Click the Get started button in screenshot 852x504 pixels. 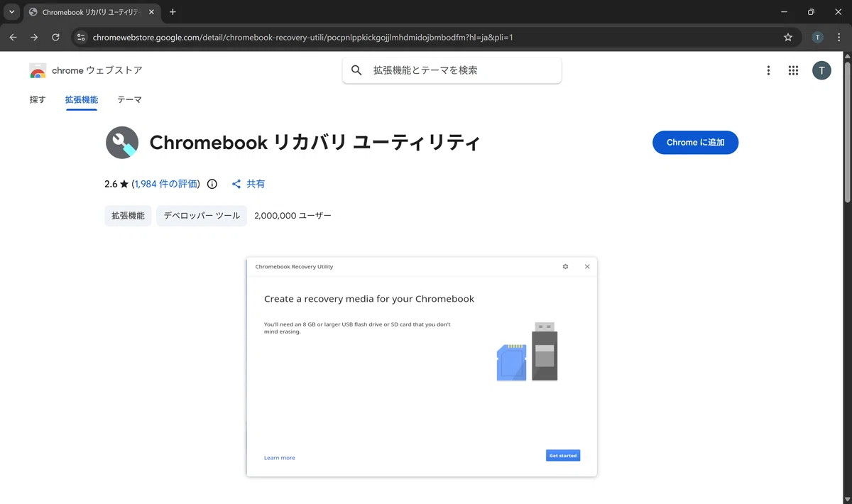[x=563, y=456]
